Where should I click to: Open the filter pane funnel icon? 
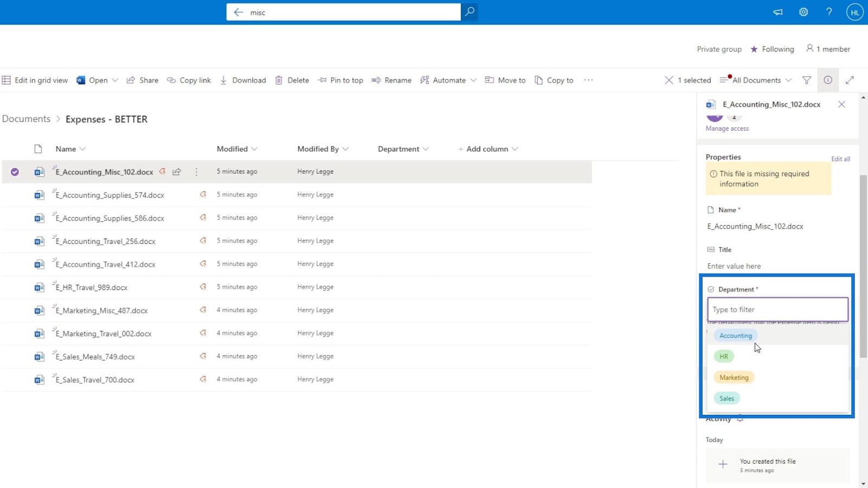click(x=807, y=80)
